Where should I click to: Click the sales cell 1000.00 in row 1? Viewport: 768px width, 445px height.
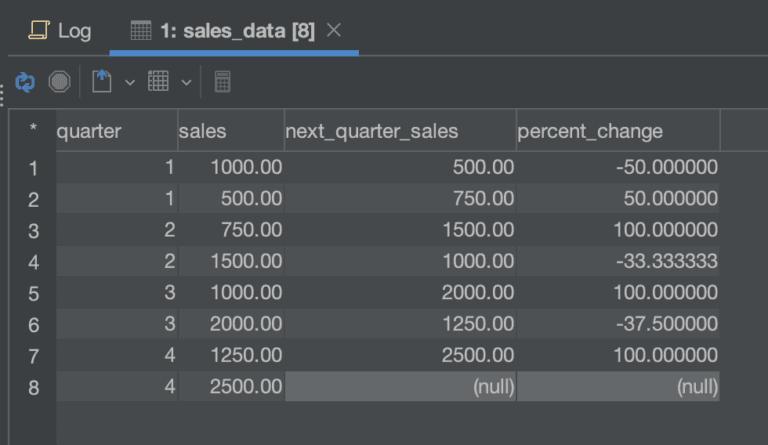tap(231, 167)
